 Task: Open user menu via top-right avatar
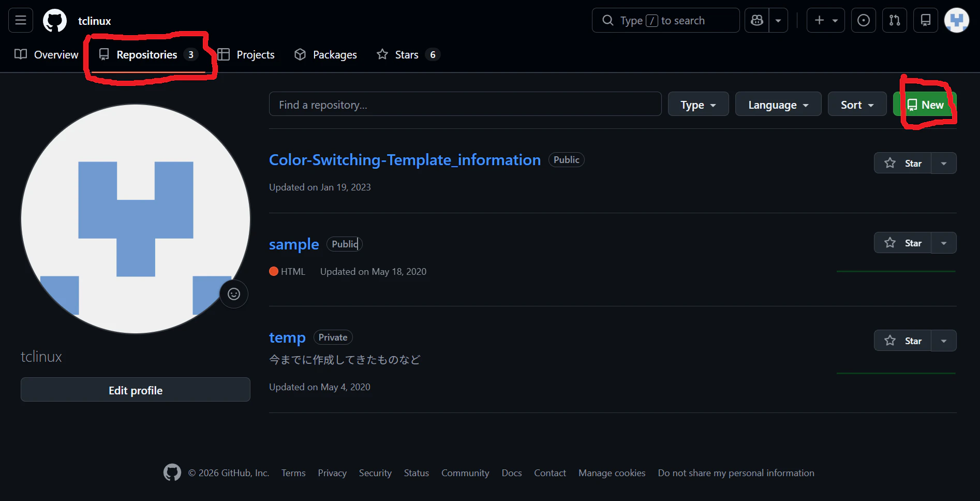[957, 20]
